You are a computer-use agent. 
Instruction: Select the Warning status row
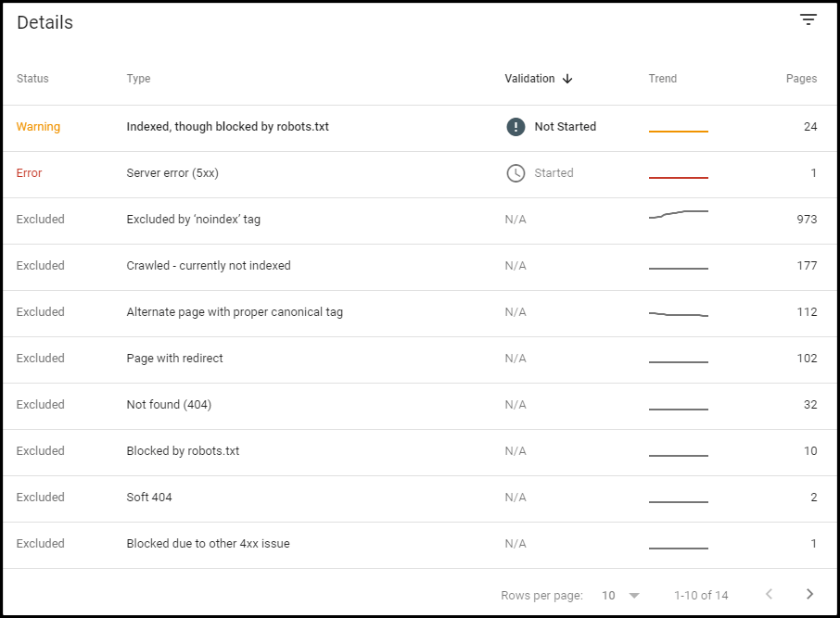pos(38,126)
